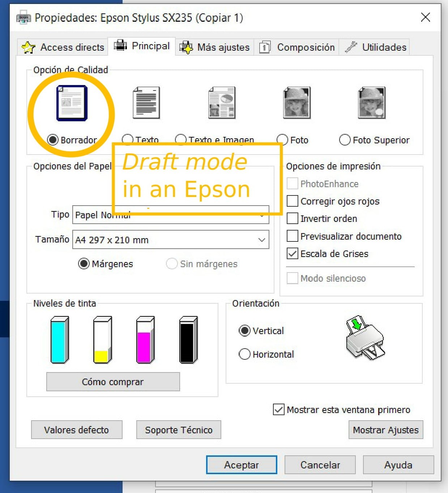The image size is (448, 493).
Task: Select the Foto radio button
Action: click(282, 140)
